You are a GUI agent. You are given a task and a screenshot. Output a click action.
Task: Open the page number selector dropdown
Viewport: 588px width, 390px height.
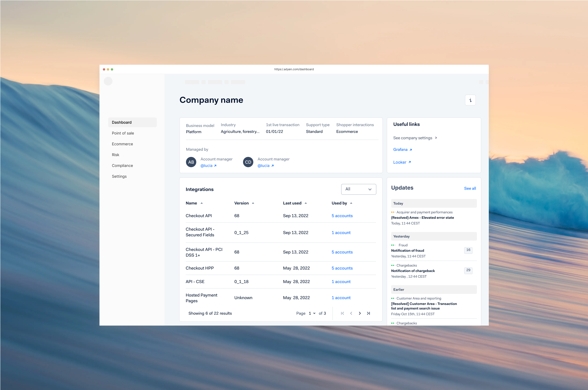point(312,313)
